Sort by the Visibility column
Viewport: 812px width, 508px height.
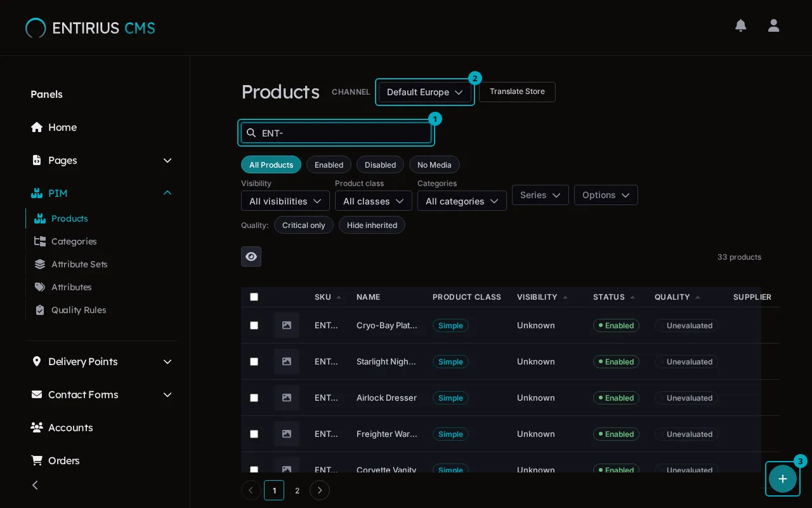542,297
